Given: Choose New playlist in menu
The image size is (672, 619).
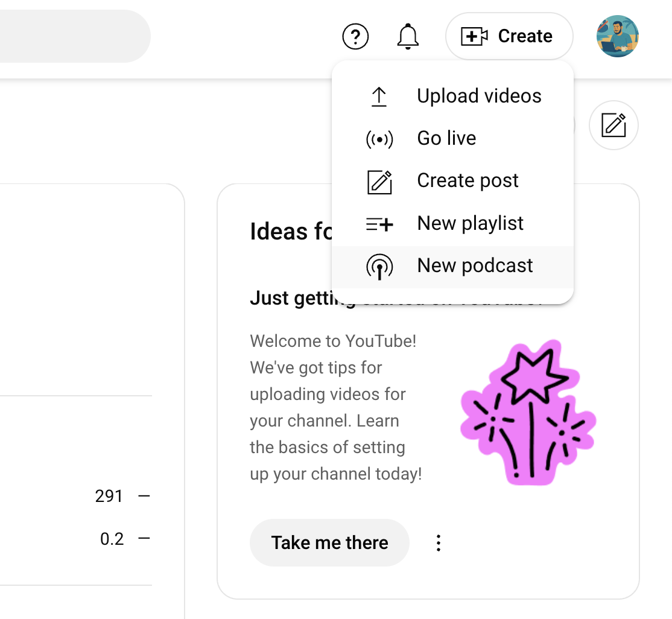Looking at the screenshot, I should click(x=452, y=223).
